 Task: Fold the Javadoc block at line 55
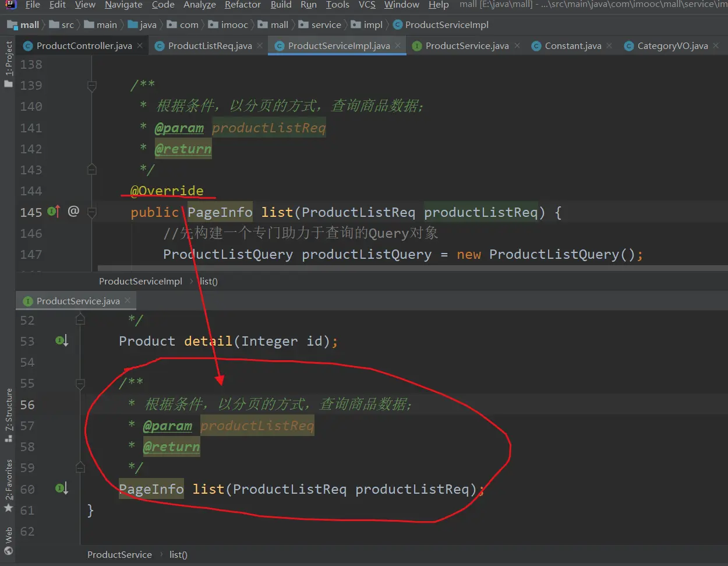click(80, 384)
